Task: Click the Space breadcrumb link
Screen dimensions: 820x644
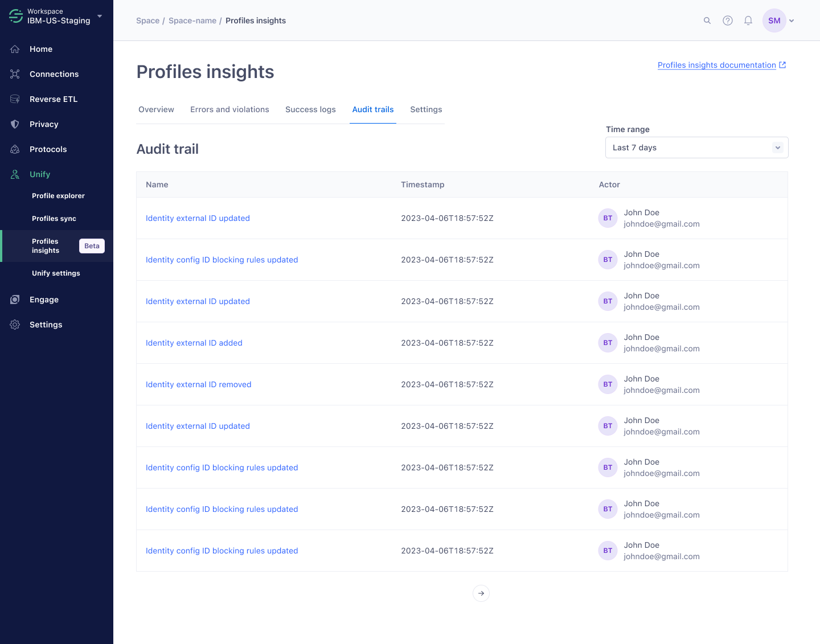Action: 147,20
